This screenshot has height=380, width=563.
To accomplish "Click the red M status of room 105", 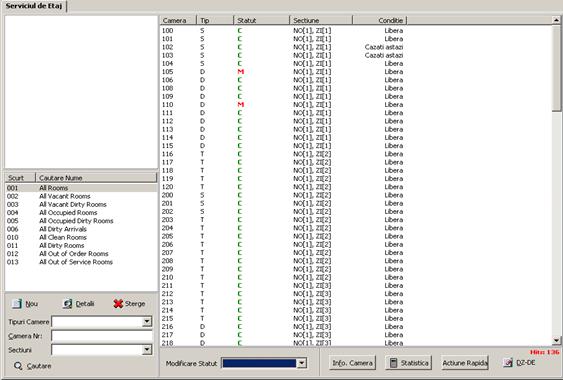I will [241, 72].
